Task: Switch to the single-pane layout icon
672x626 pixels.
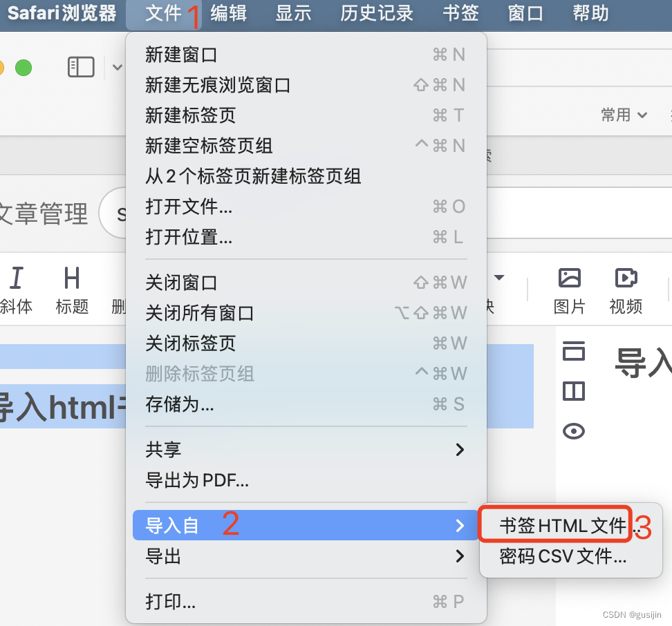Action: tap(573, 351)
